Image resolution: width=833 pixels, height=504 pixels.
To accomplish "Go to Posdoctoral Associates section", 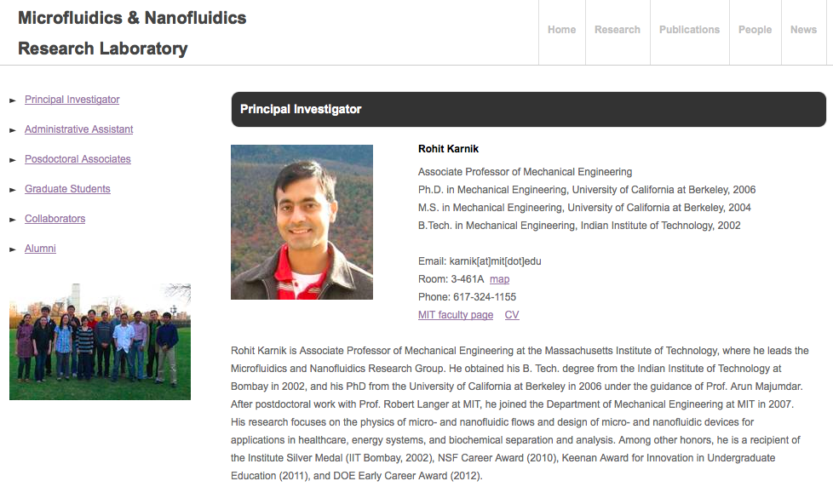I will [x=78, y=159].
